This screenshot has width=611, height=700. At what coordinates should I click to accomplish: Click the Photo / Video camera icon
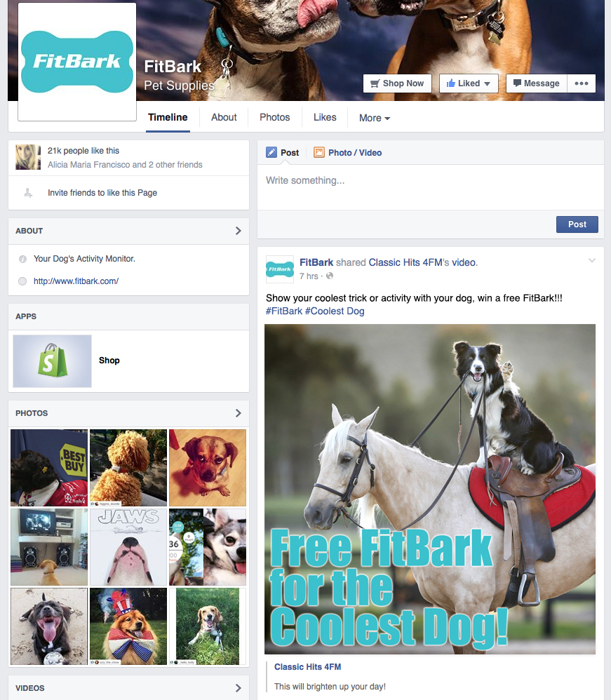click(319, 153)
